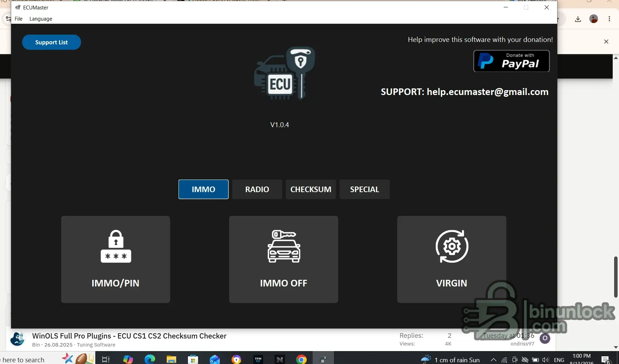Open the notification center icon
619x364 pixels.
606,359
